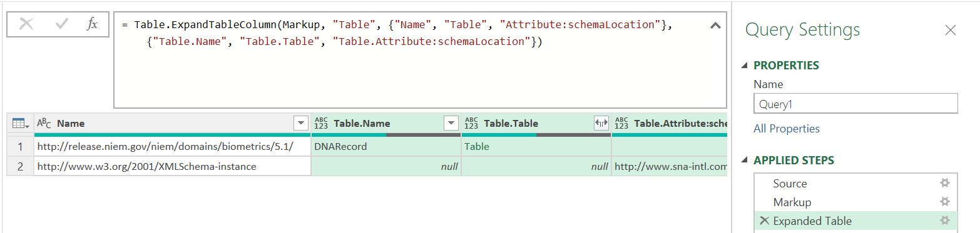The image size is (980, 233).
Task: Edit the query Name field Query1
Action: [x=855, y=104]
